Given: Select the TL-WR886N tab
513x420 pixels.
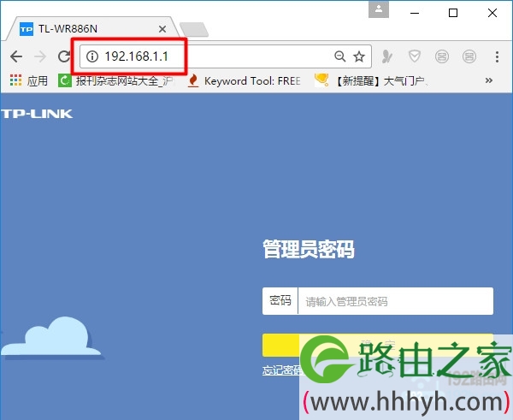Looking at the screenshot, I should [x=91, y=29].
